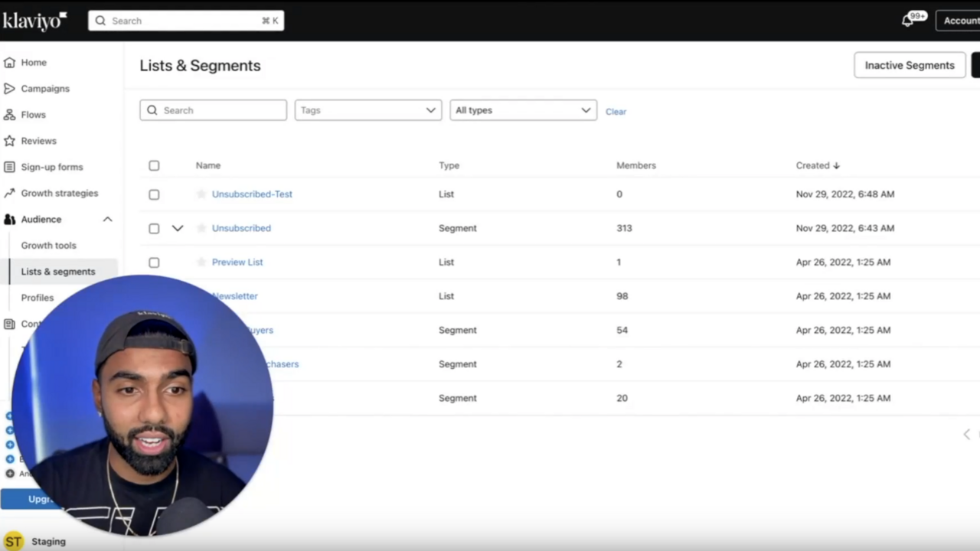Image resolution: width=980 pixels, height=551 pixels.
Task: Star the Unsubscribed-Test list
Action: click(201, 194)
